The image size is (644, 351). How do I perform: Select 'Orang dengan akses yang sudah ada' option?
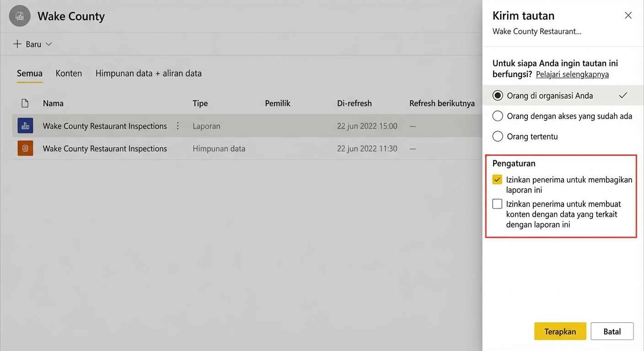tap(498, 116)
